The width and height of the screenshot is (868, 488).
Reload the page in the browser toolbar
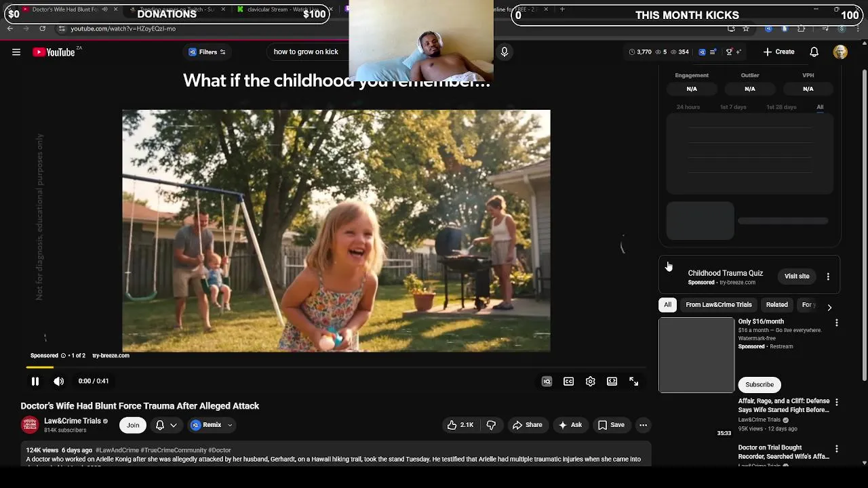pos(42,28)
